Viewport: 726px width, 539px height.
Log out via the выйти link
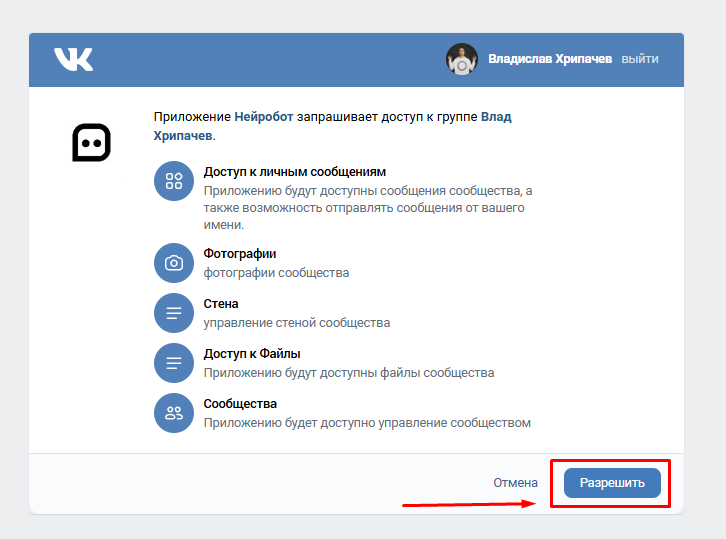(x=639, y=59)
